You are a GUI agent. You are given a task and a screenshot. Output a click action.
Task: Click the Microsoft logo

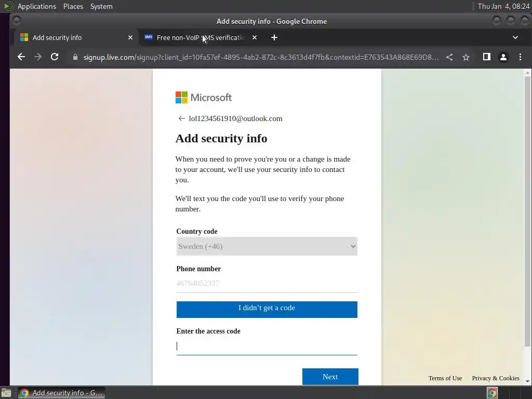tap(204, 98)
